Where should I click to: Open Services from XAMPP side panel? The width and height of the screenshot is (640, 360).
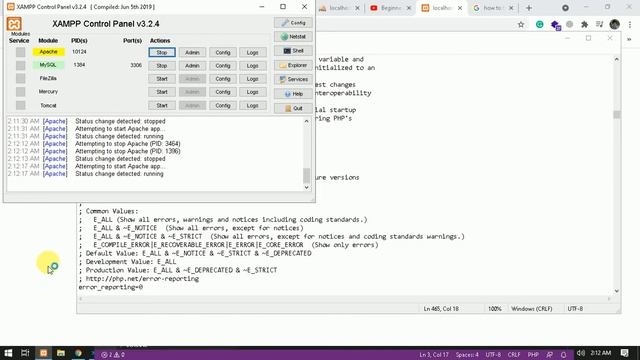(x=293, y=79)
